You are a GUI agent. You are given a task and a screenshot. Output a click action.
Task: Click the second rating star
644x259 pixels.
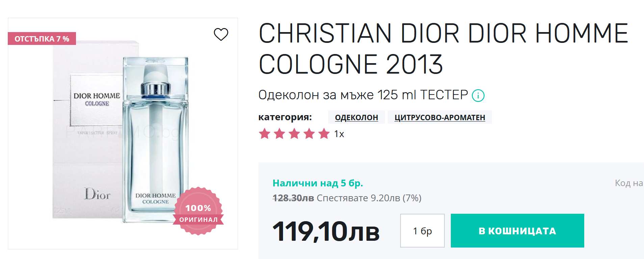coord(279,134)
